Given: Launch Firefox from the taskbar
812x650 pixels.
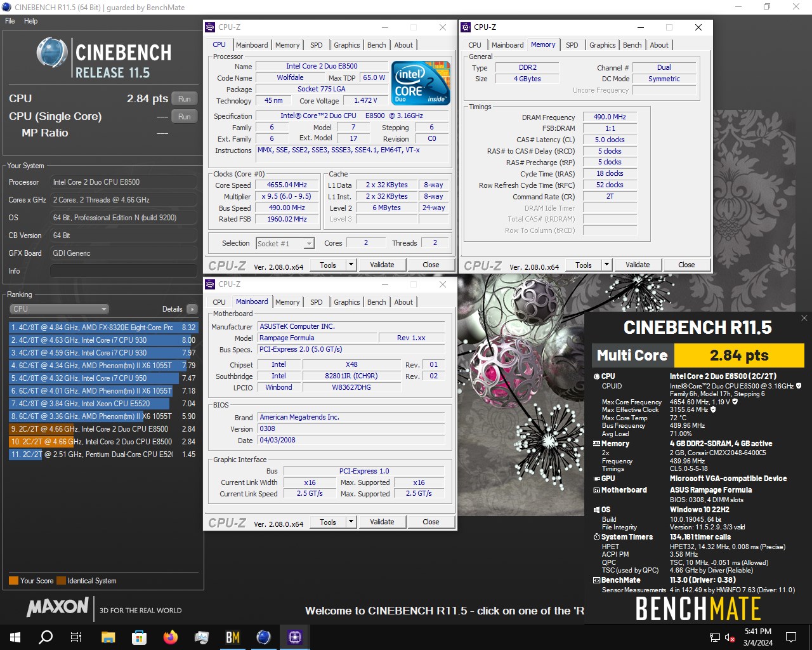Looking at the screenshot, I should coord(170,637).
